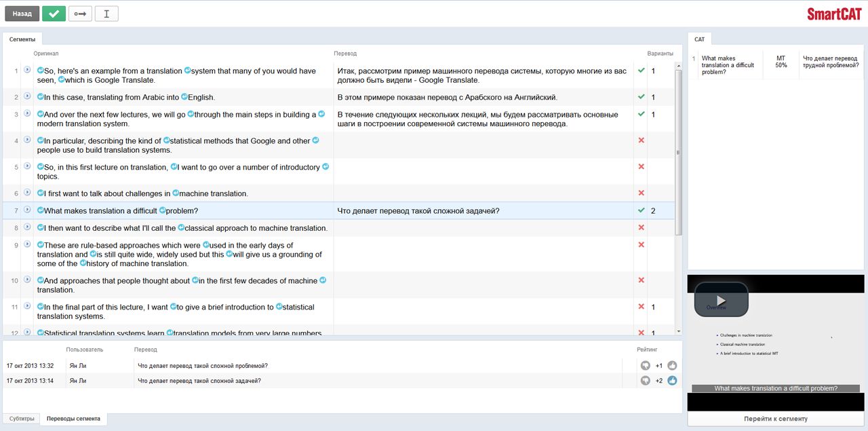Click the translation field of segment 6
Screen dimensions: 868x431
(x=483, y=193)
